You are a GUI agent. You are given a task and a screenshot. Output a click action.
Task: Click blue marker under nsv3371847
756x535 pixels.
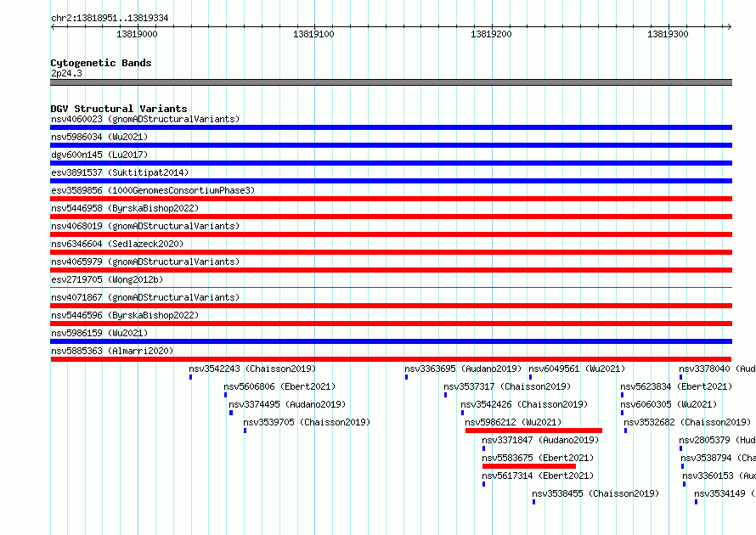(483, 448)
